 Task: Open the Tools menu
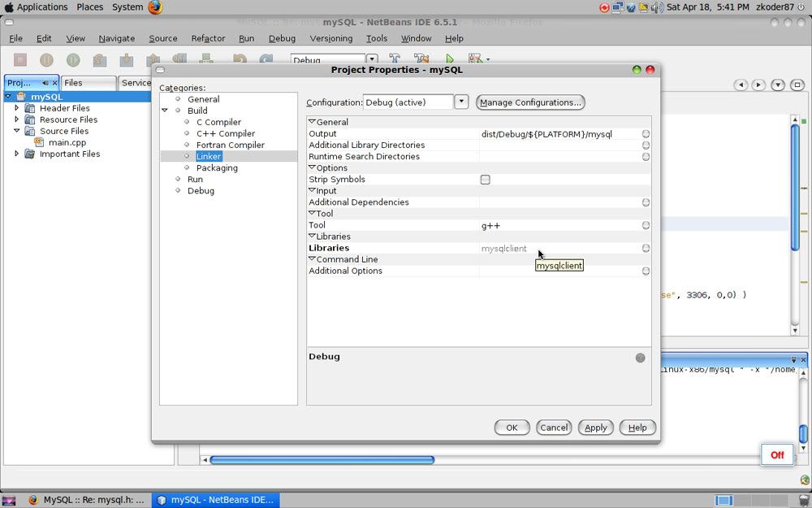377,38
